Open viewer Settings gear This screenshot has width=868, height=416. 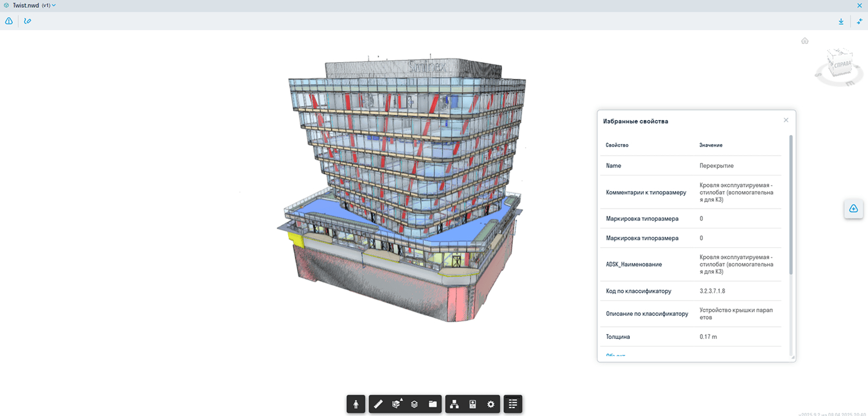click(x=491, y=404)
